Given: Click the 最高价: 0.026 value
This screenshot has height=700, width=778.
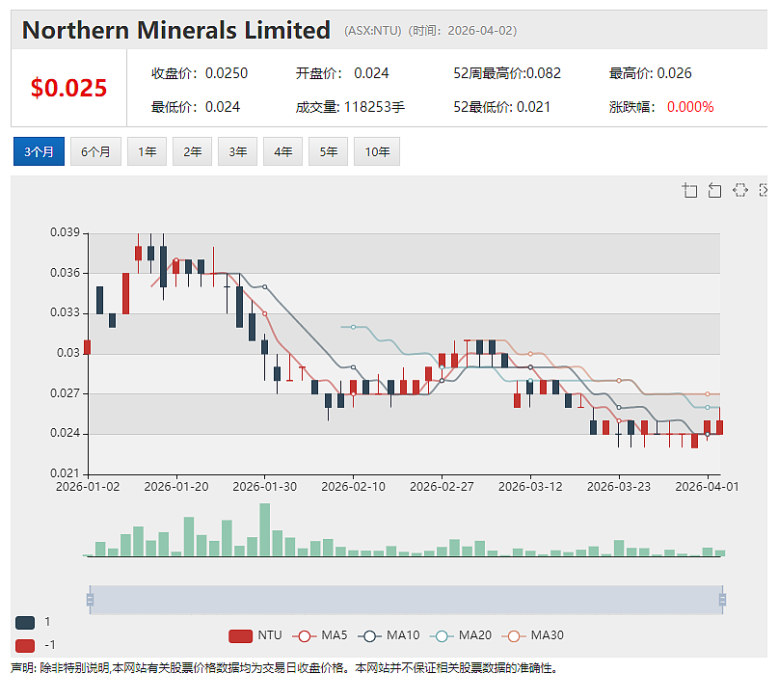Looking at the screenshot, I should click(x=650, y=73).
